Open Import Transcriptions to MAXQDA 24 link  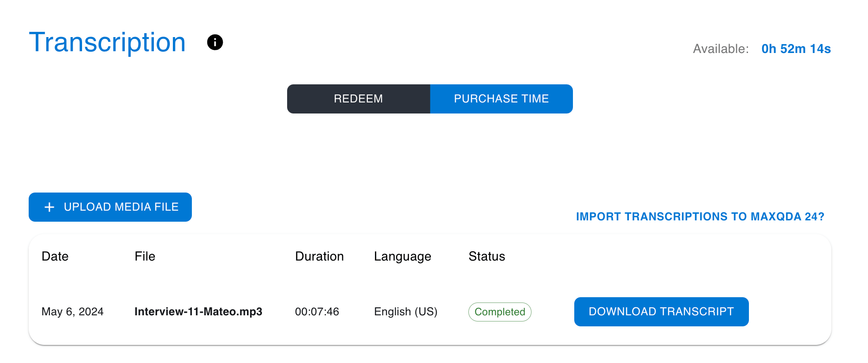click(700, 216)
